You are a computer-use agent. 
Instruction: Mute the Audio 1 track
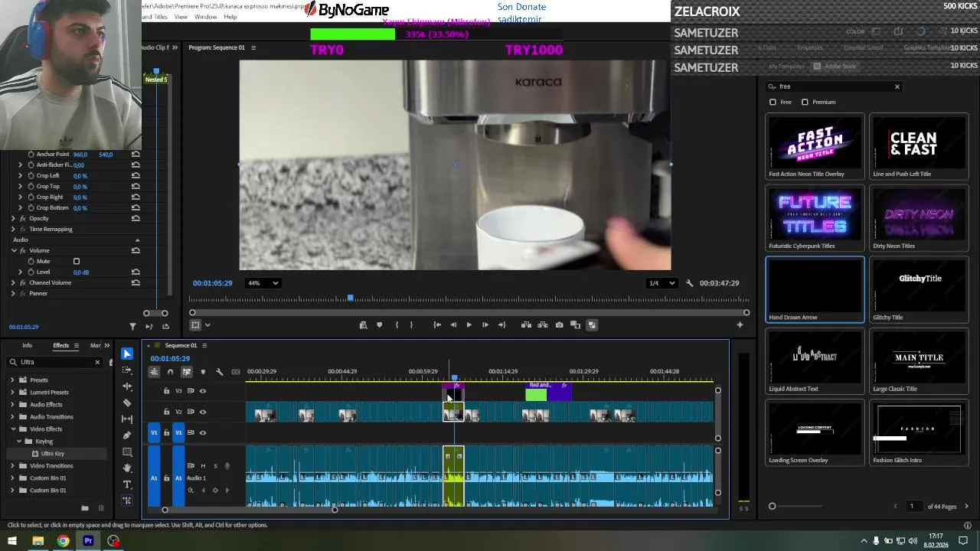[203, 465]
